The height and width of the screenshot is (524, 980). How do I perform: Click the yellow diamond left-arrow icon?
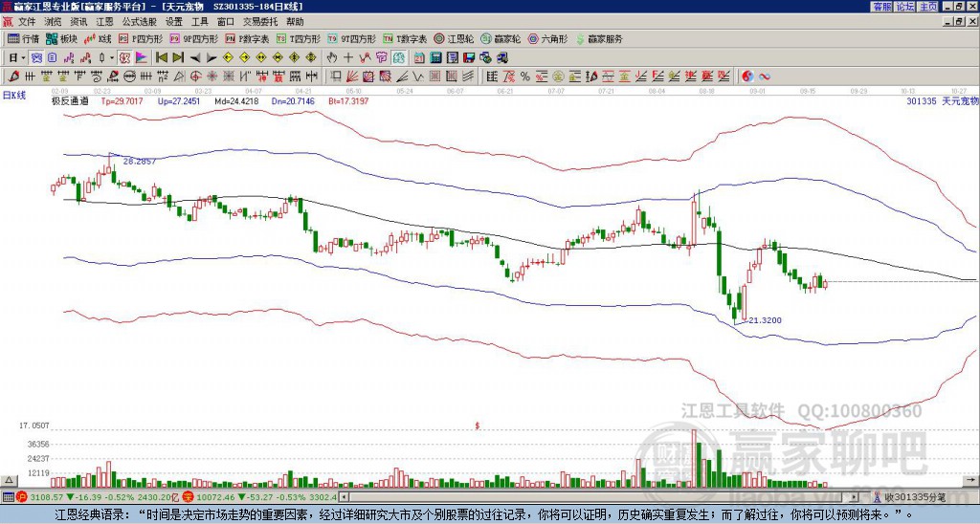(x=228, y=58)
